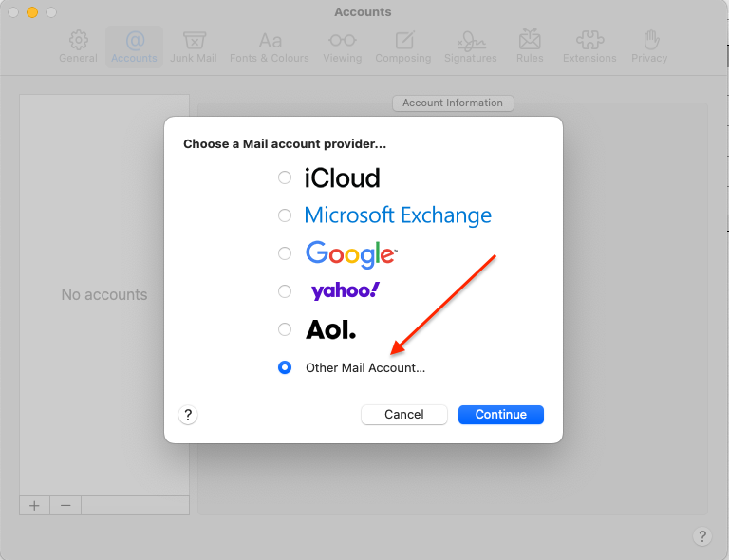Image resolution: width=729 pixels, height=560 pixels.
Task: Open Privacy preferences
Action: pos(649,47)
